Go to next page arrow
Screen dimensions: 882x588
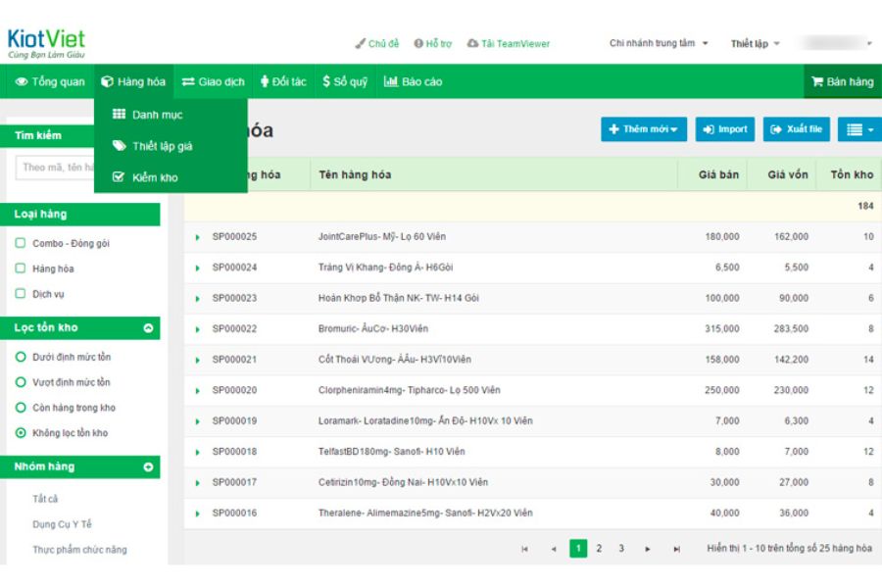click(648, 549)
